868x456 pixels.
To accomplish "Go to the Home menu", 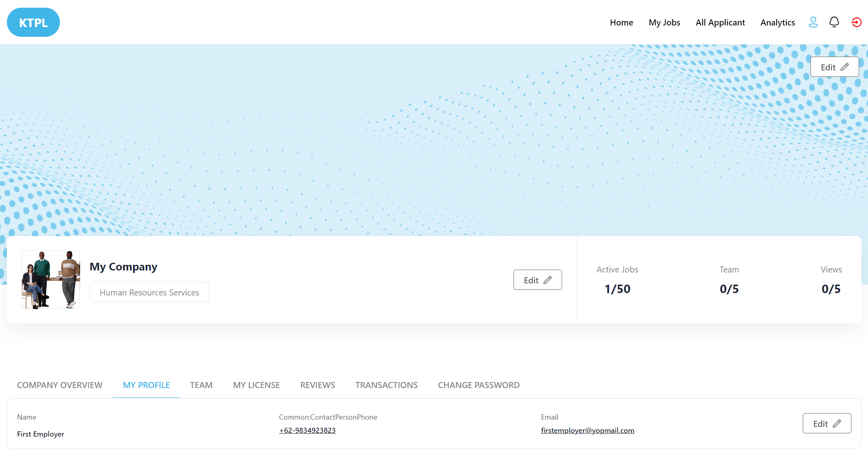I will point(622,23).
